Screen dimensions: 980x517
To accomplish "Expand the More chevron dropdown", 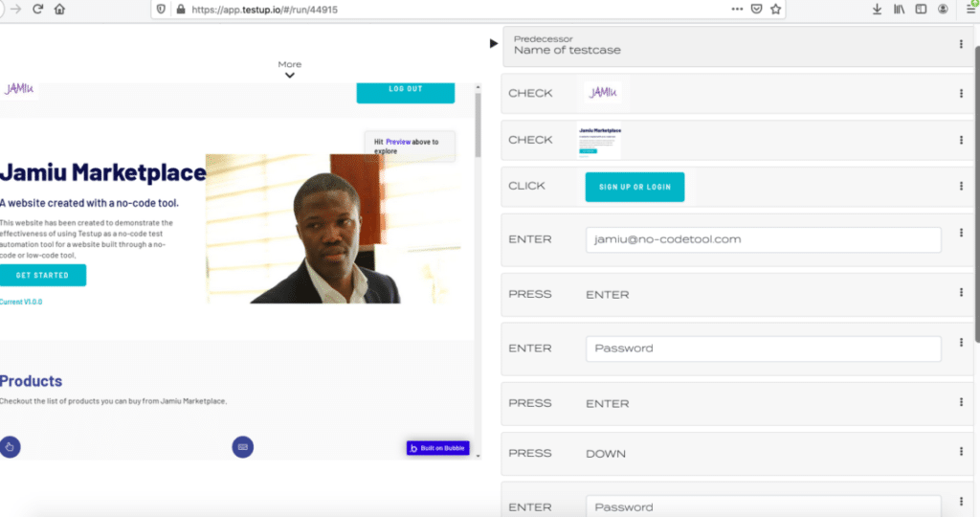I will [289, 75].
